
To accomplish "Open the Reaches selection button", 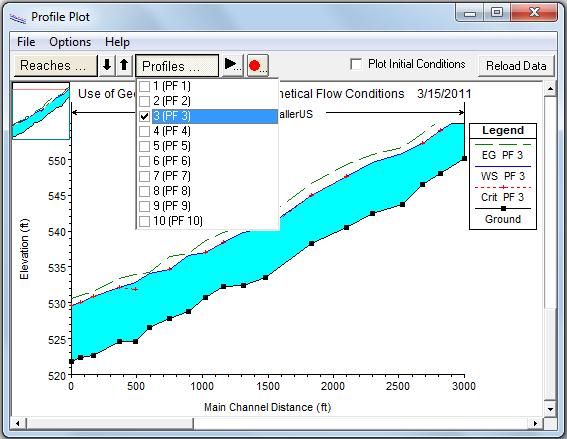I will coord(56,65).
